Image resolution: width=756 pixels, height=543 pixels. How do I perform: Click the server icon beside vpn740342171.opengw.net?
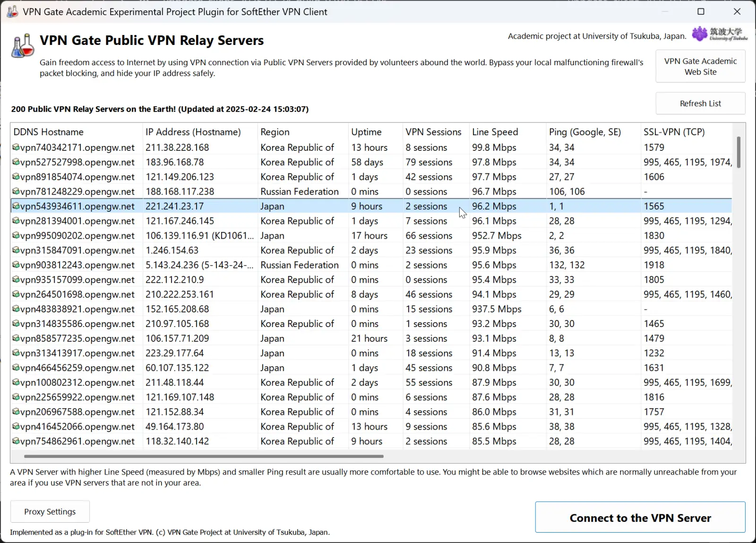[16, 147]
